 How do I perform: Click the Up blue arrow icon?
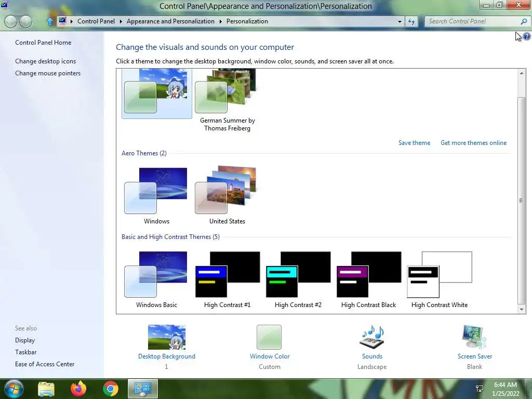click(49, 21)
